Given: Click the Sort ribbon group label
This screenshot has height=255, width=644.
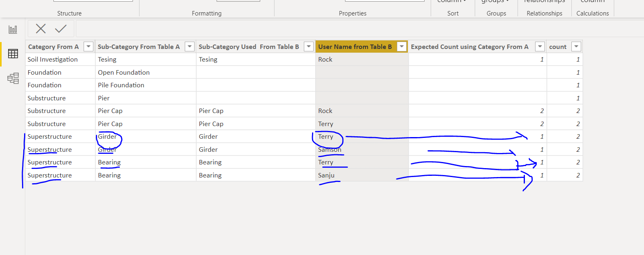Looking at the screenshot, I should coord(453,13).
